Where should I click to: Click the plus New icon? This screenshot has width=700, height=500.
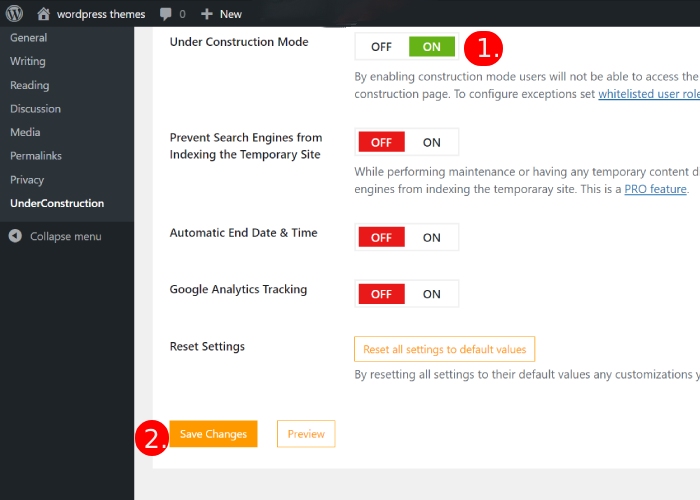click(207, 14)
